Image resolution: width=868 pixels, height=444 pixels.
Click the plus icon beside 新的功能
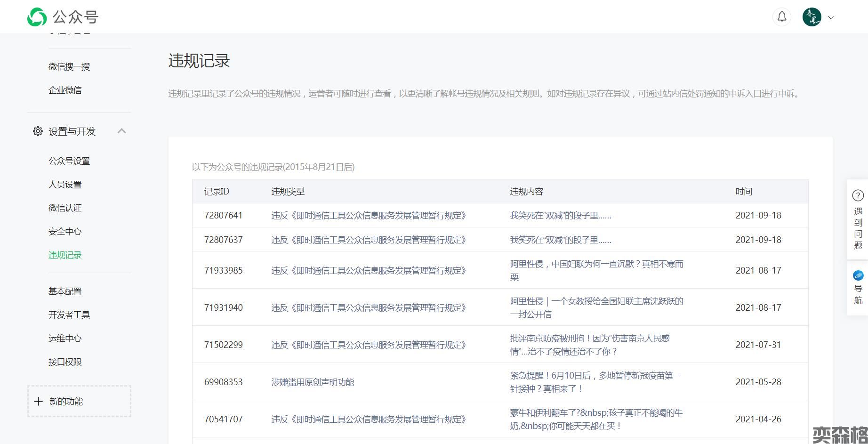click(39, 401)
